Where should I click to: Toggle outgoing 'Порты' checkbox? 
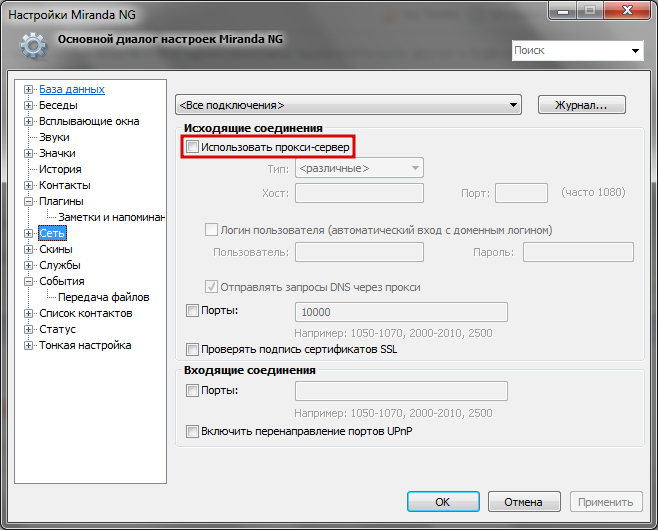(193, 311)
